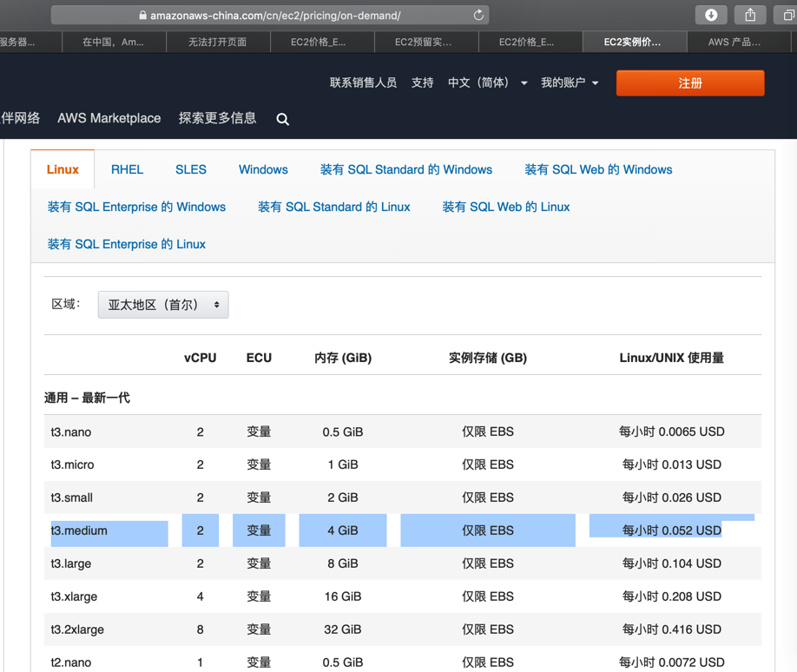This screenshot has width=797, height=672.
Task: Click the ECU column header
Action: pyautogui.click(x=259, y=358)
